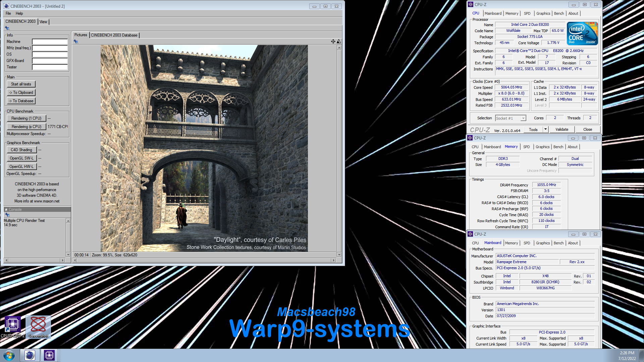Click the To Database button
Screen dimensions: 644x362
pos(21,101)
